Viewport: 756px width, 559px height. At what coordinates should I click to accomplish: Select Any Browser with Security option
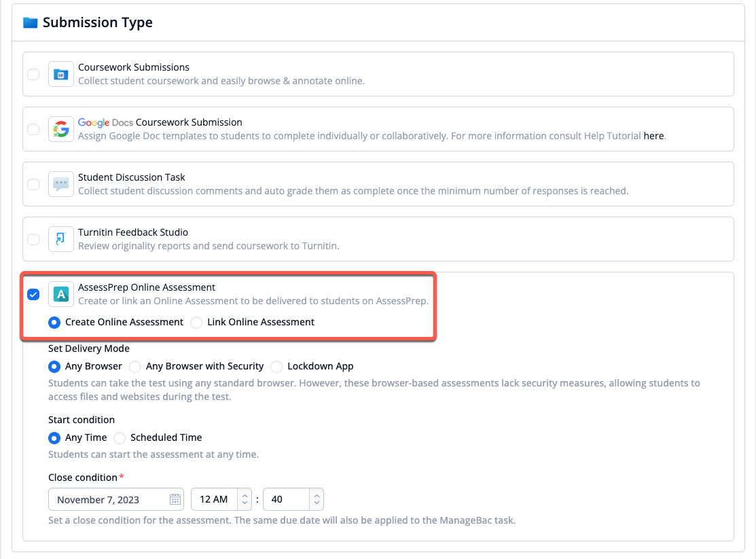click(x=135, y=367)
